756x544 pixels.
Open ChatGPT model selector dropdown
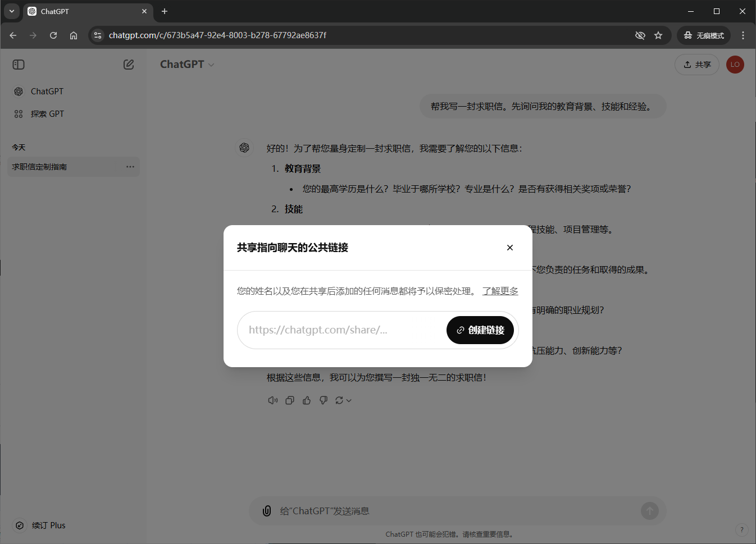pyautogui.click(x=187, y=65)
